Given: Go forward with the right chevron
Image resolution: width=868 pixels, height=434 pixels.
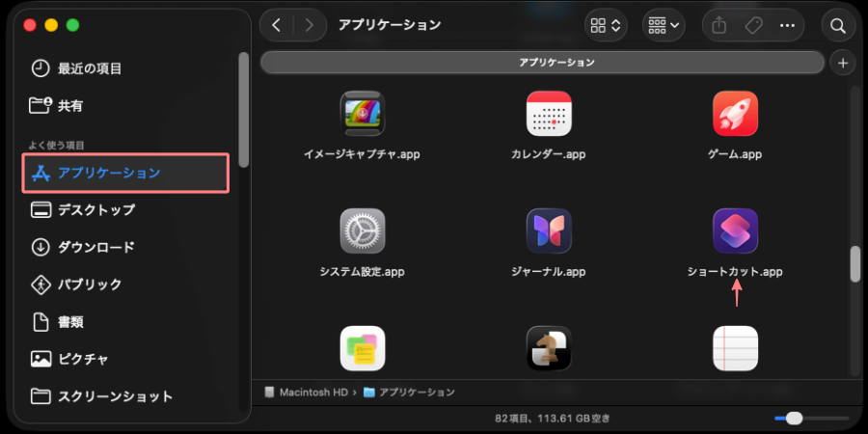Looking at the screenshot, I should coord(309,25).
